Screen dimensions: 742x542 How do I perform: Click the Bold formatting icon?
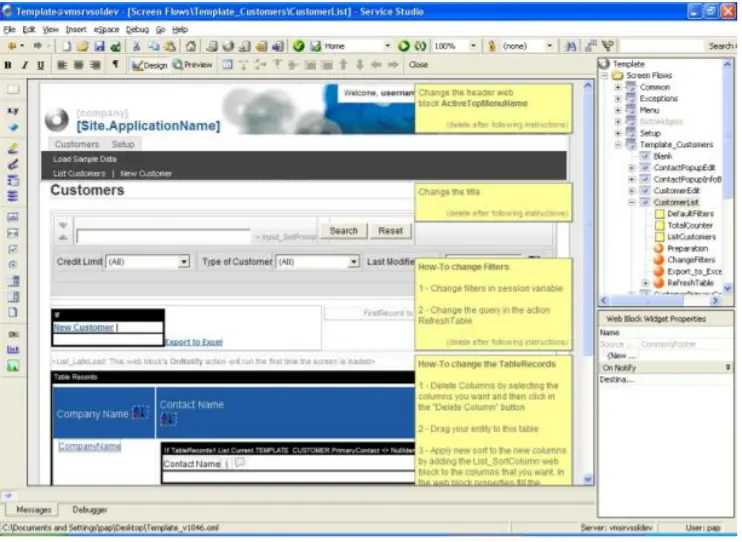9,65
